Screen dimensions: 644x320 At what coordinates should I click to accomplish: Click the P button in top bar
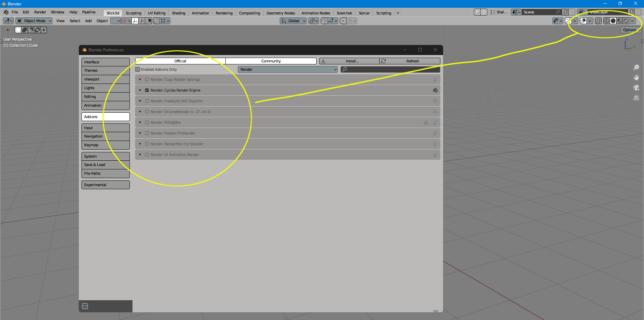click(477, 12)
